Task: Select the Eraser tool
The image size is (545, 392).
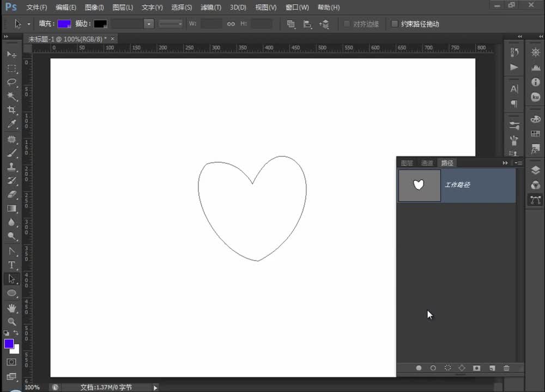Action: click(11, 194)
